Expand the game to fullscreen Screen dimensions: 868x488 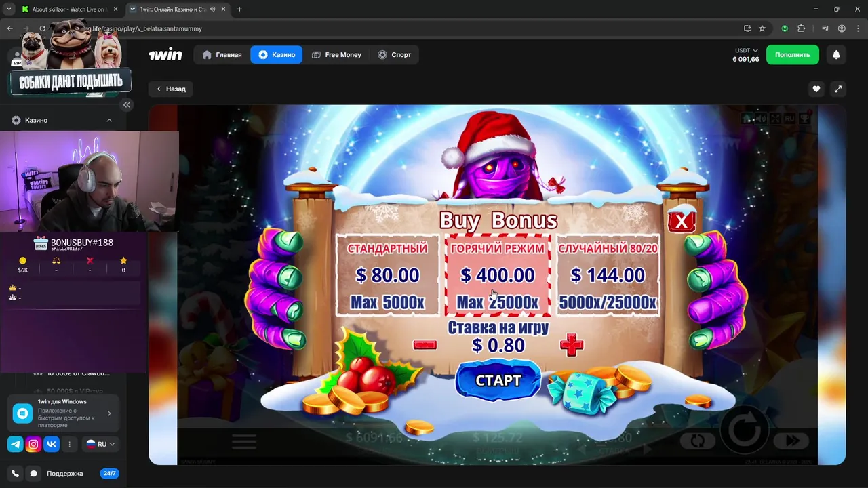point(838,89)
